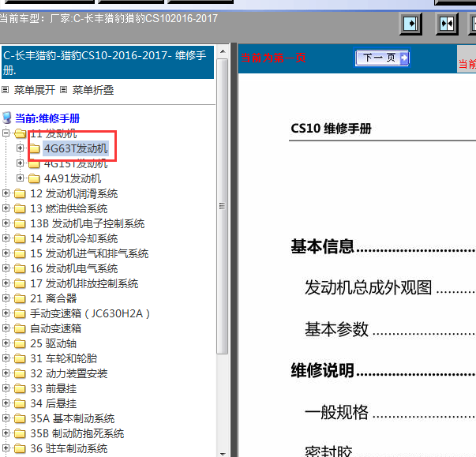This screenshot has height=457, width=476.
Task: Click the CS10 维修手册 document title
Action: [331, 129]
